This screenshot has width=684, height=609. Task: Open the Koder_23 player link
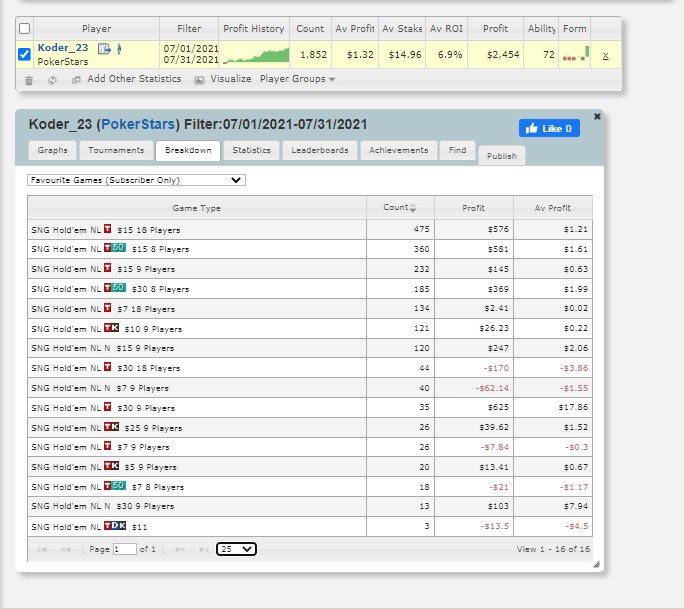[63, 48]
